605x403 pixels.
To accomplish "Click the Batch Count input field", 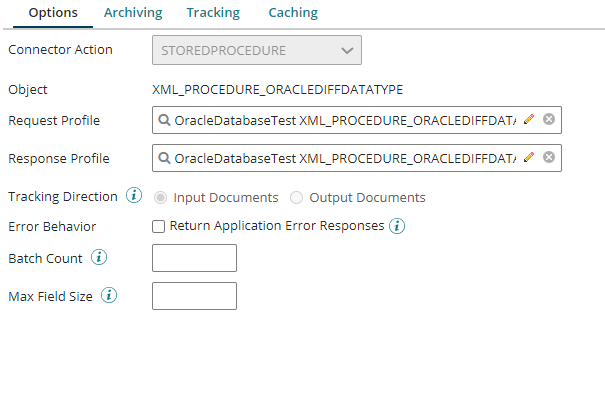I will [194, 258].
